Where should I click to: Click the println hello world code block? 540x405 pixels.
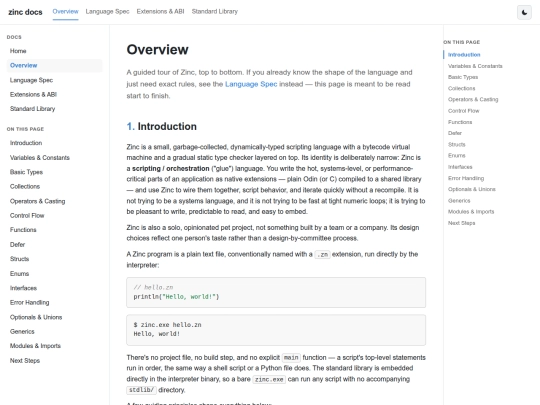pos(276,292)
